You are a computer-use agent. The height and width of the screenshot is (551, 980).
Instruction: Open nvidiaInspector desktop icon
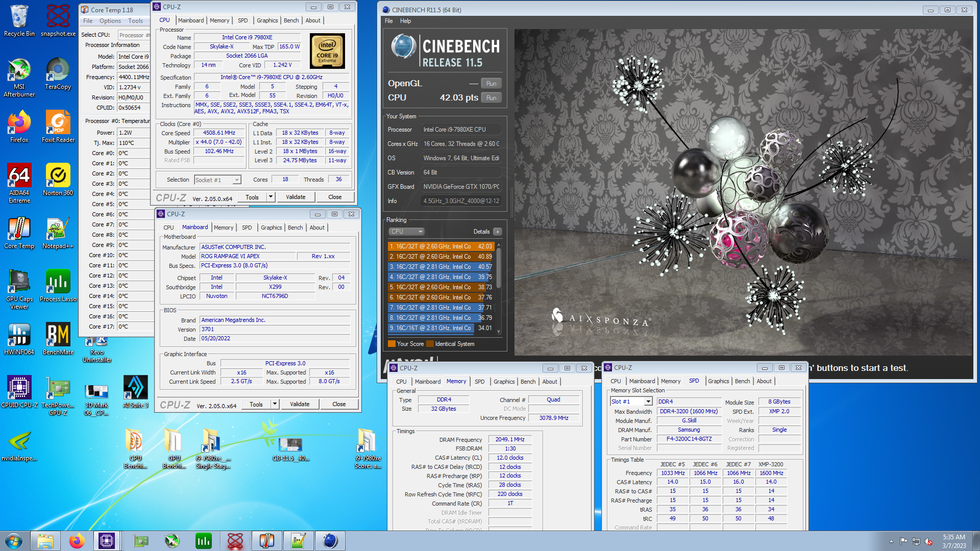[x=19, y=445]
